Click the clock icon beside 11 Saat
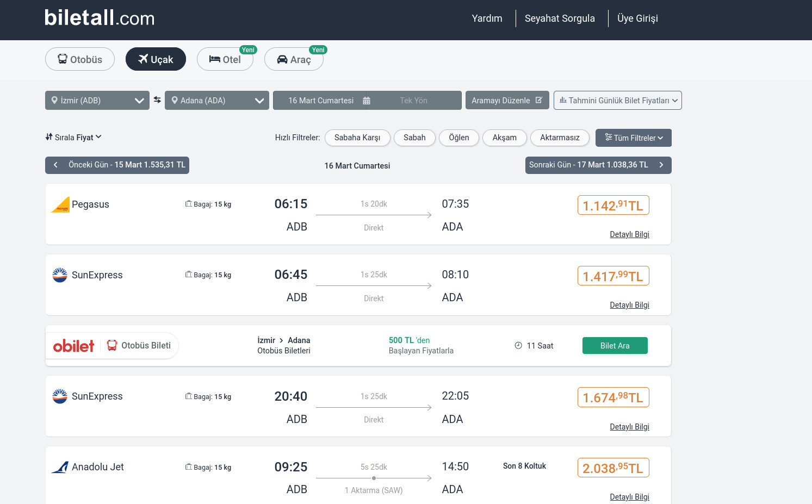Screen dimensions: 812x504 click(x=518, y=345)
